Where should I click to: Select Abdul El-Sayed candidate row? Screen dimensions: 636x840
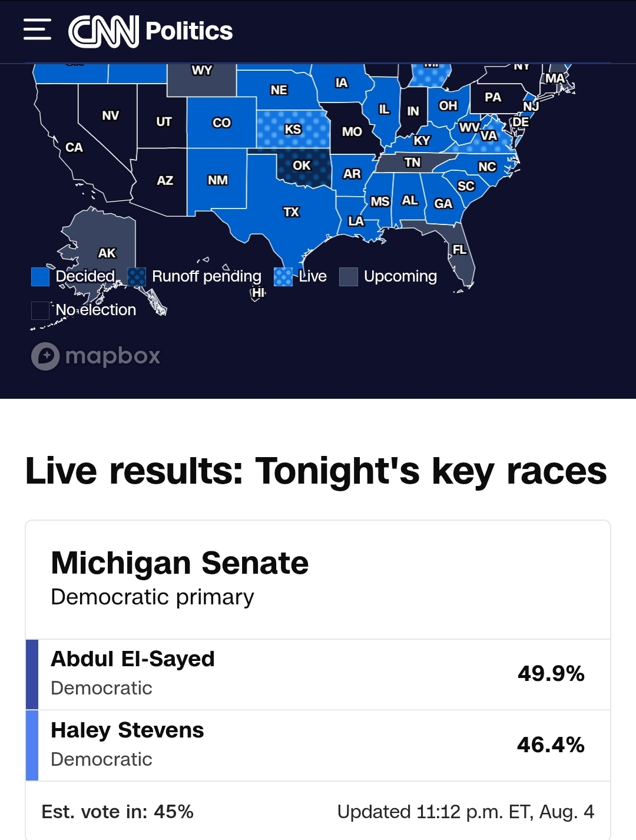318,674
